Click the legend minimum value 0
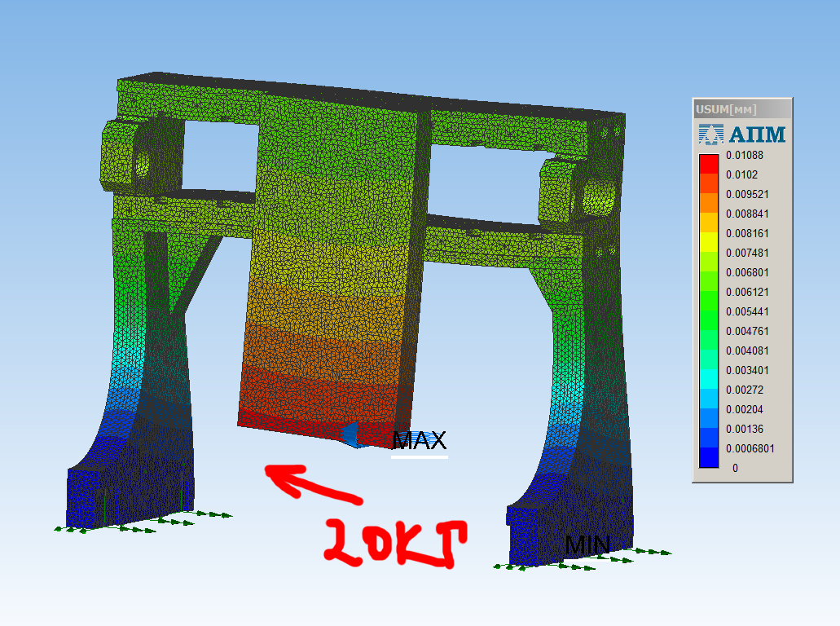The height and width of the screenshot is (626, 840). [x=735, y=469]
